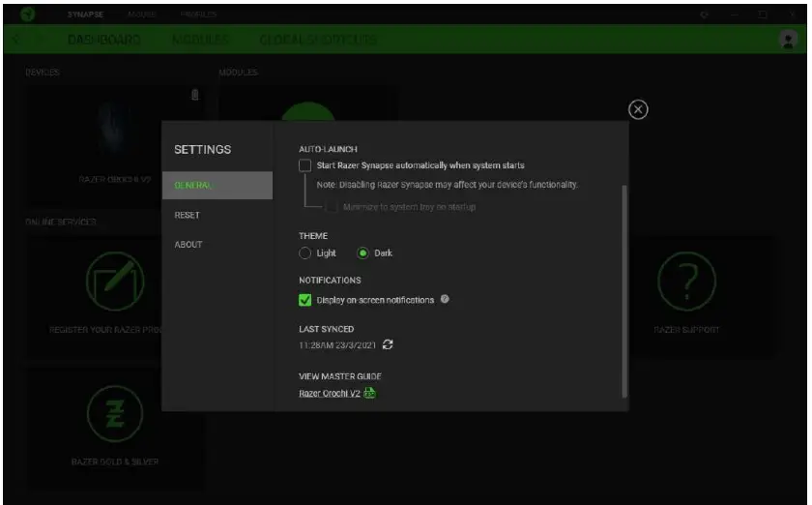
Task: Select the Dark theme radio button
Action: pyautogui.click(x=363, y=253)
